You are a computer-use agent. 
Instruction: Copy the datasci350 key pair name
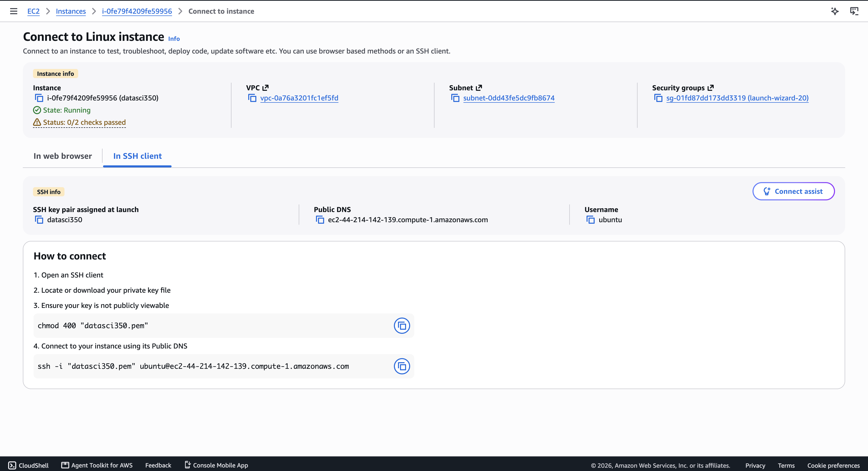(39, 220)
